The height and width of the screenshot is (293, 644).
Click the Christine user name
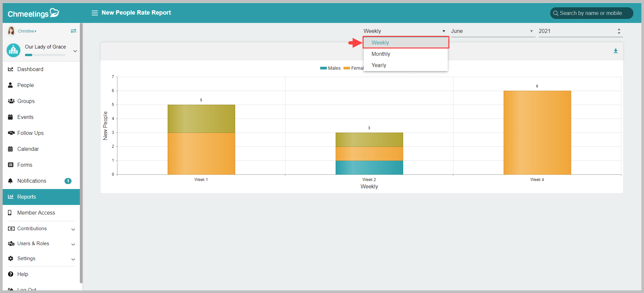pyautogui.click(x=26, y=31)
